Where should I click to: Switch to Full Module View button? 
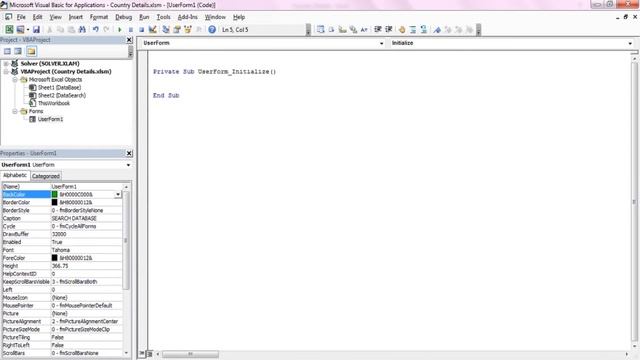pyautogui.click(x=149, y=353)
